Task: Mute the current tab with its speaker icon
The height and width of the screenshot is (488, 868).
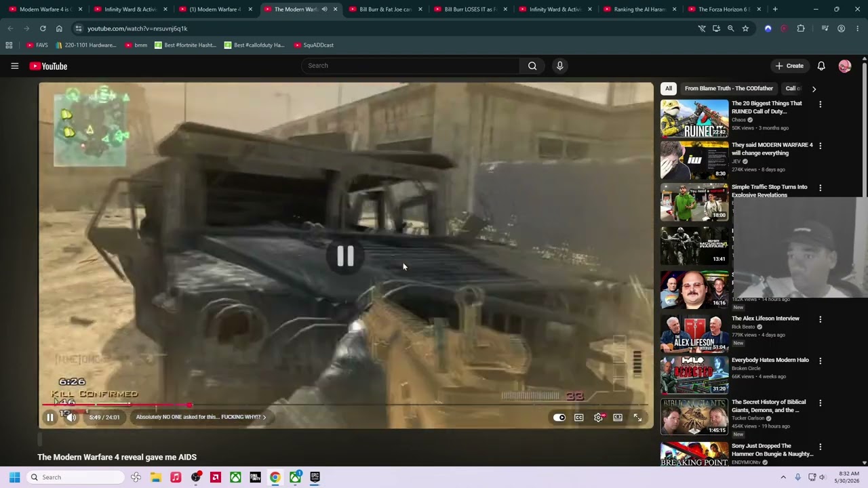Action: (324, 9)
